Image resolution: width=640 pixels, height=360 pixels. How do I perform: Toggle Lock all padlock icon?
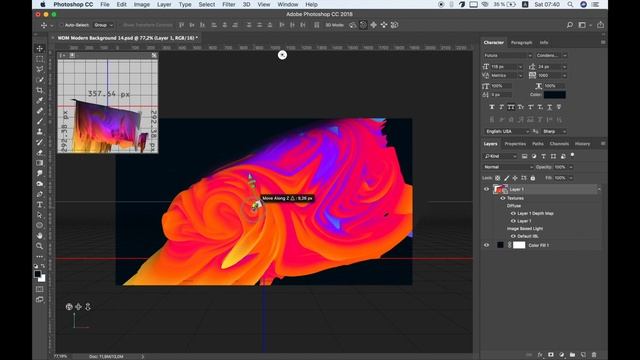[x=533, y=178]
